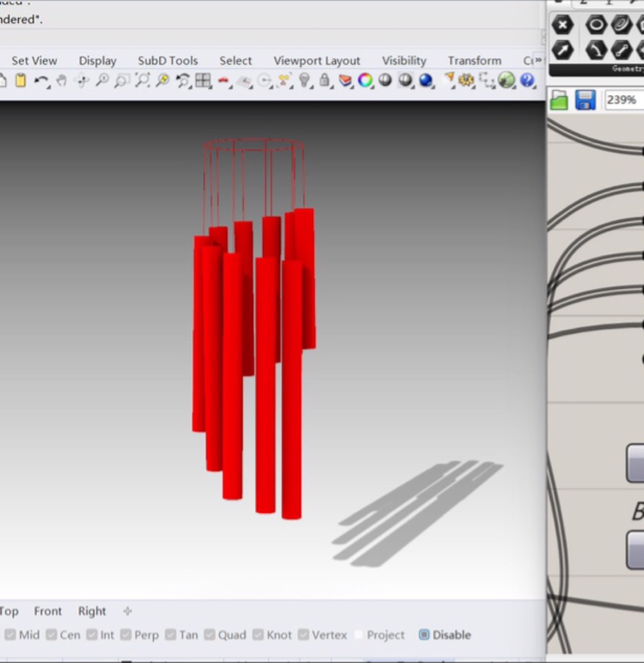644x663 pixels.
Task: Enable the Project osnap checkbox
Action: tap(358, 635)
